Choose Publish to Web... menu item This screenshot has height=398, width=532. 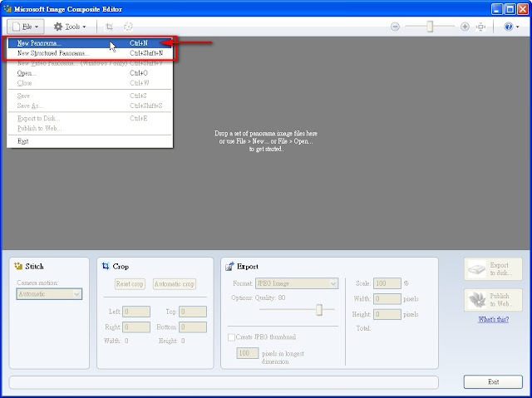(x=90, y=128)
